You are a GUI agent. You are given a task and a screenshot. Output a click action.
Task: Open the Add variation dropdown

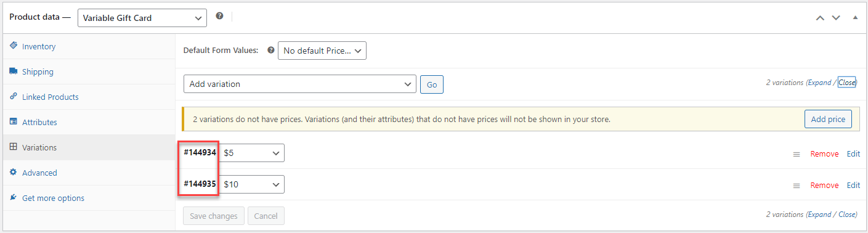(x=300, y=84)
